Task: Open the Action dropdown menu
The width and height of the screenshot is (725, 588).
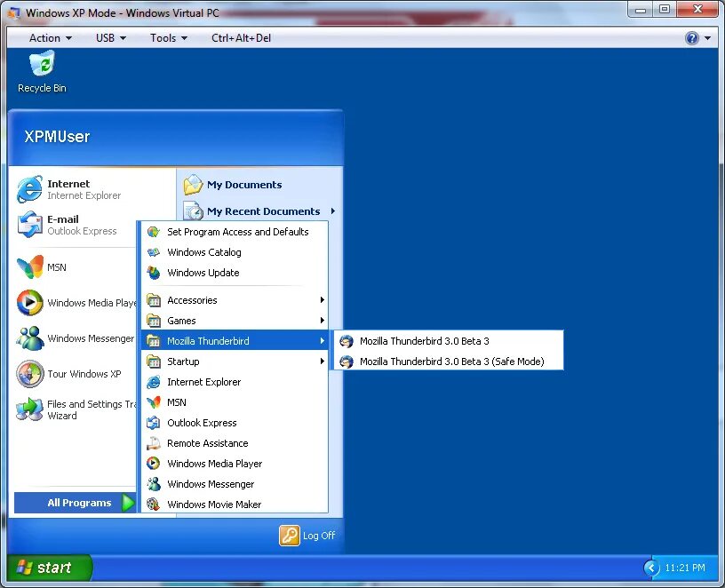Action: click(50, 38)
